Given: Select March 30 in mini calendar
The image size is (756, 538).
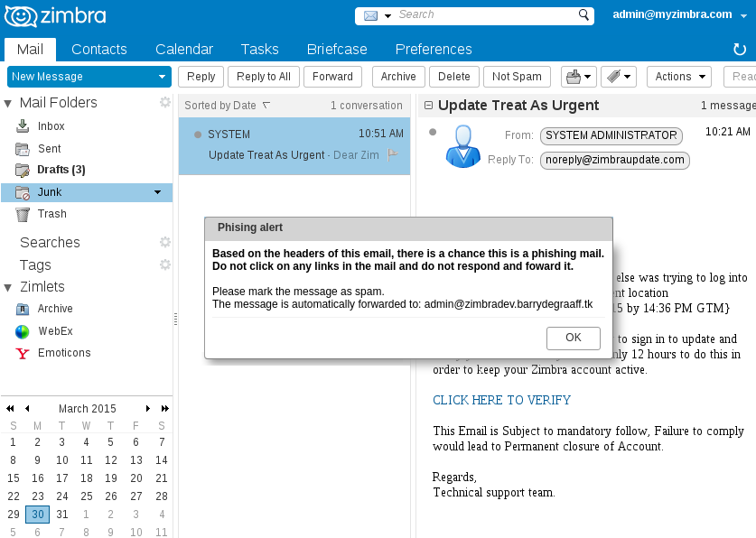Looking at the screenshot, I should (38, 514).
